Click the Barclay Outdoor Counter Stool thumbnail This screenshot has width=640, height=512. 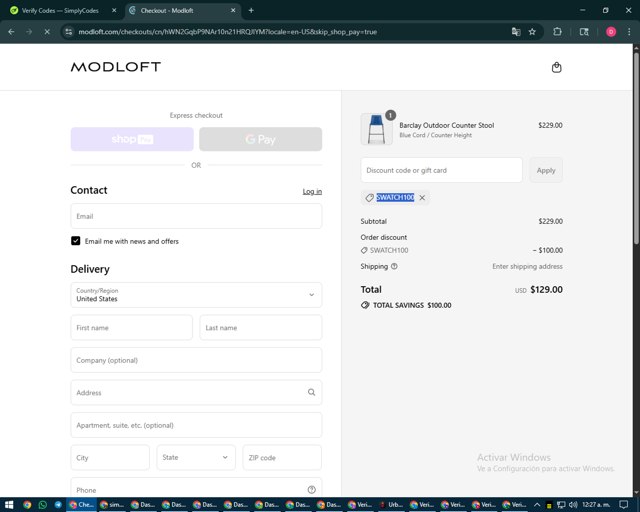(376, 129)
